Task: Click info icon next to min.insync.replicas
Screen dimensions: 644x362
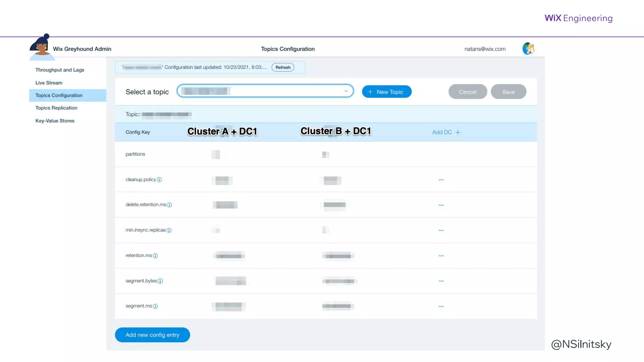Action: (169, 230)
